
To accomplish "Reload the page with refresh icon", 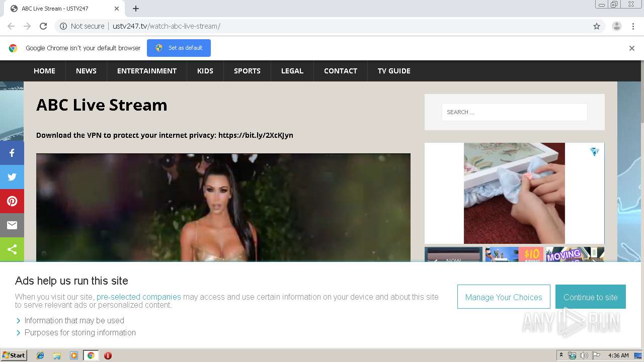I will click(43, 26).
